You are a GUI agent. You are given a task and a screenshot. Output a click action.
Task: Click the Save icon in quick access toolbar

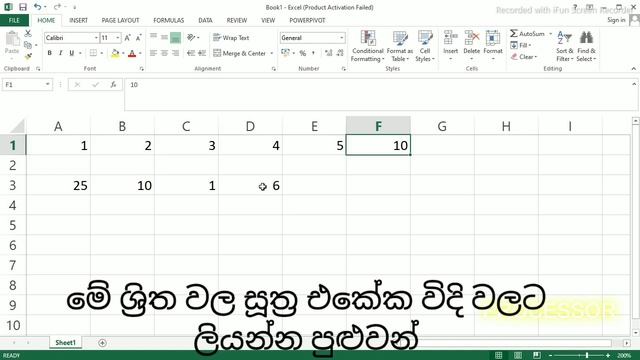pyautogui.click(x=23, y=7)
